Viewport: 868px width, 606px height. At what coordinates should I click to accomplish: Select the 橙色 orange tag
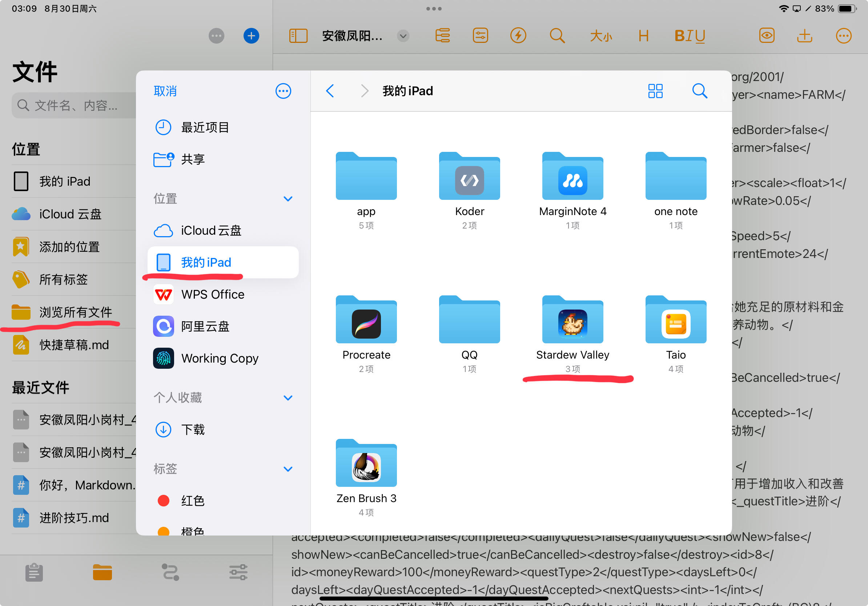click(x=223, y=530)
